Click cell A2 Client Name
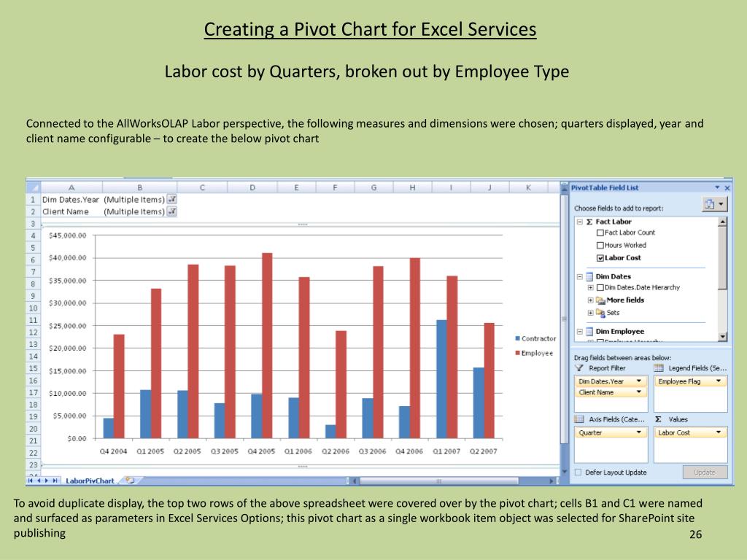Image resolution: width=747 pixels, height=560 pixels. (x=71, y=211)
